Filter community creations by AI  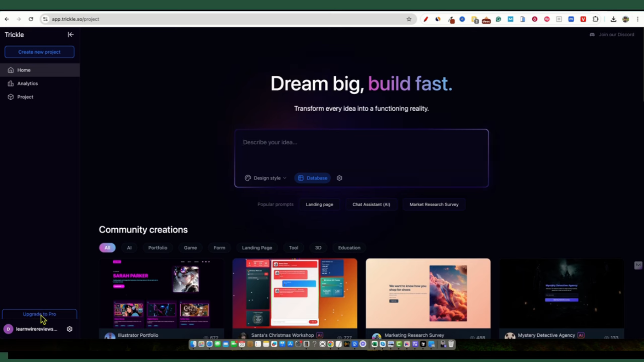pos(129,248)
